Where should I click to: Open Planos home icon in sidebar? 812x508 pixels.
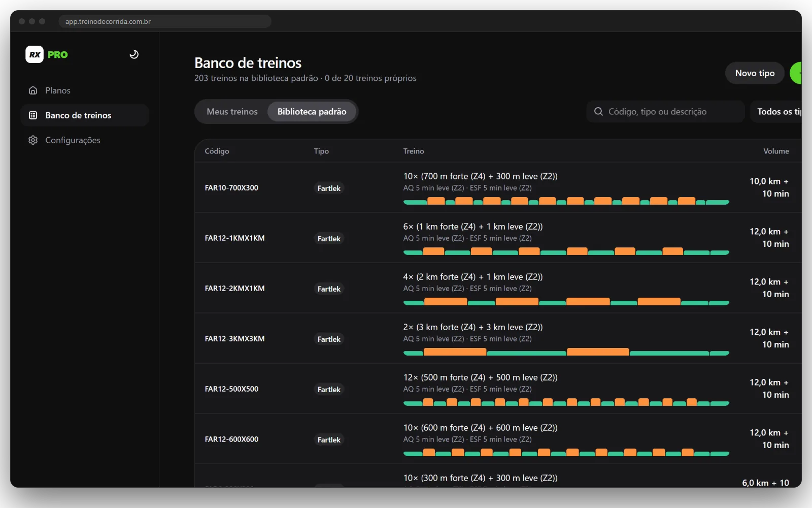(33, 90)
